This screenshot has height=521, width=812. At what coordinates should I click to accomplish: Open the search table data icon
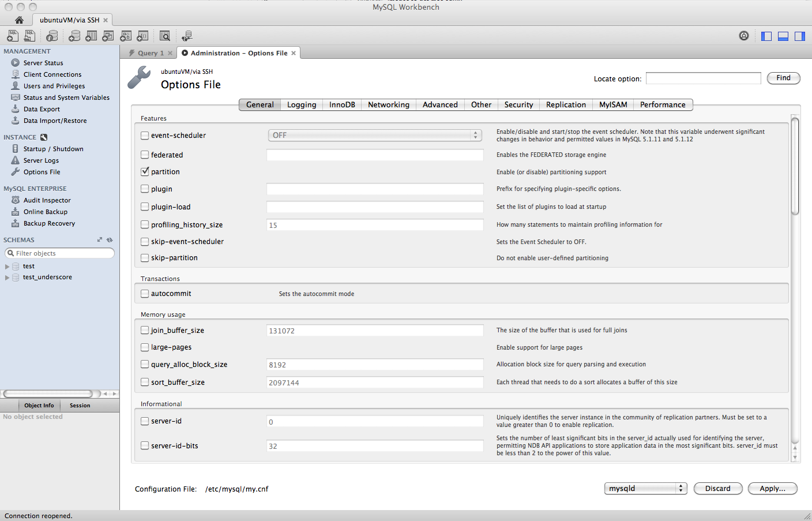164,36
